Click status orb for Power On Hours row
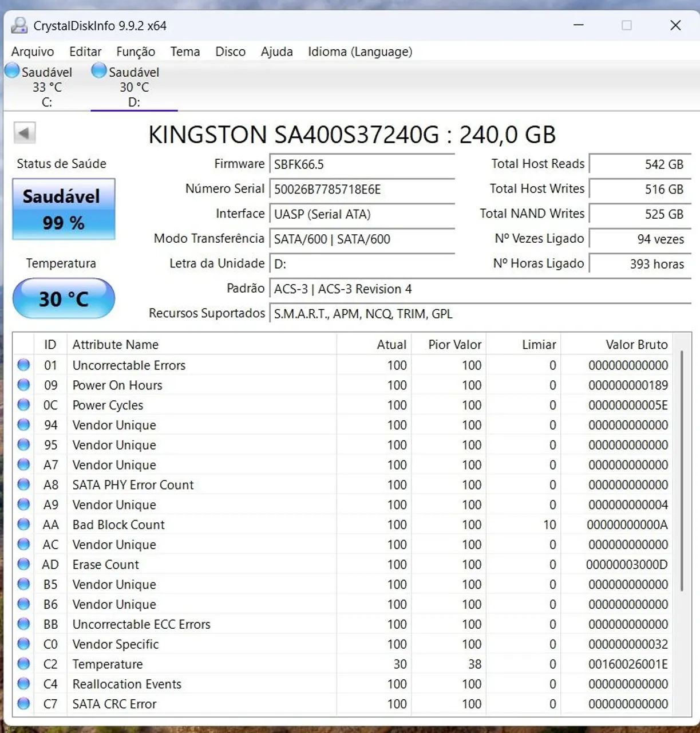This screenshot has width=700, height=733. click(23, 385)
